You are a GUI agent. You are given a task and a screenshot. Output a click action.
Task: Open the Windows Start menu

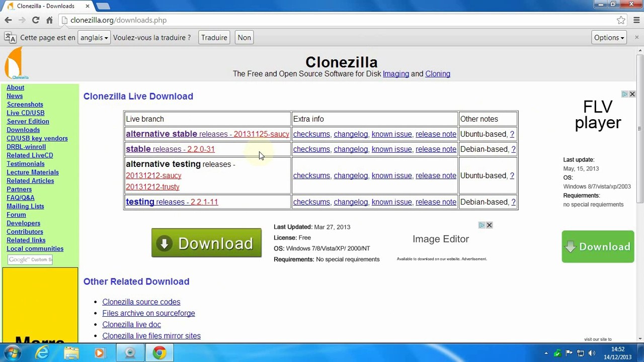coord(13,353)
